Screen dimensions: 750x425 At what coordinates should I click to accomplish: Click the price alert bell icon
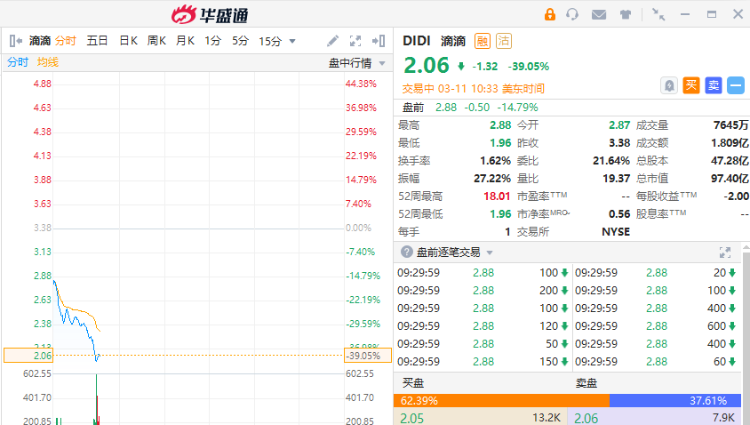669,86
